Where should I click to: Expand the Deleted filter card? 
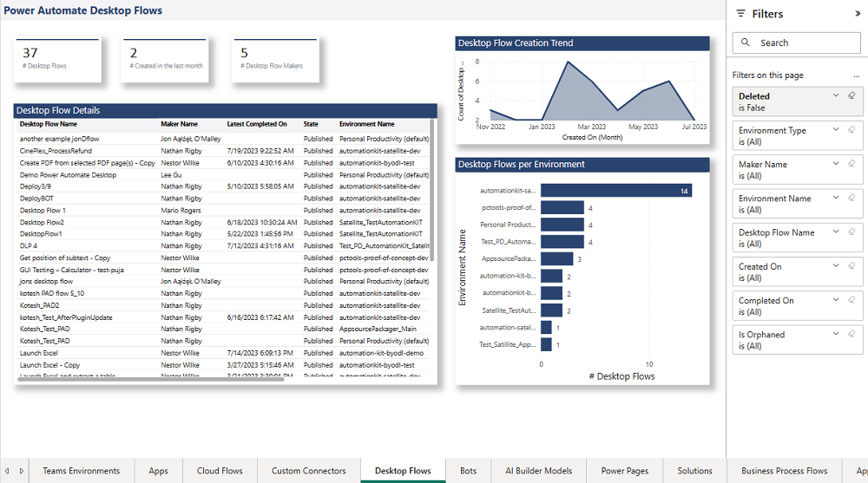click(x=836, y=95)
